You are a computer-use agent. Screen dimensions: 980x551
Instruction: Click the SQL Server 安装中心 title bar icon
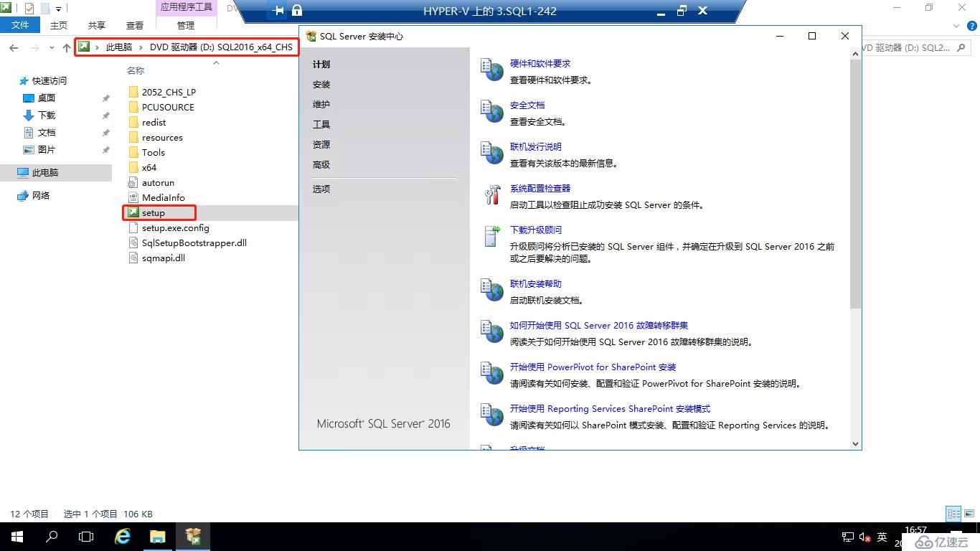pyautogui.click(x=311, y=36)
